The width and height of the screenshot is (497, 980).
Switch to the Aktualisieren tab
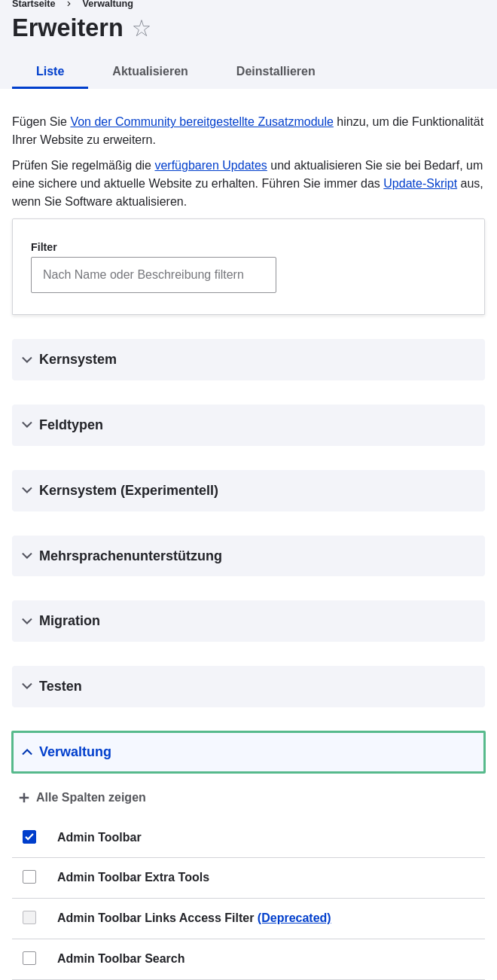point(150,72)
